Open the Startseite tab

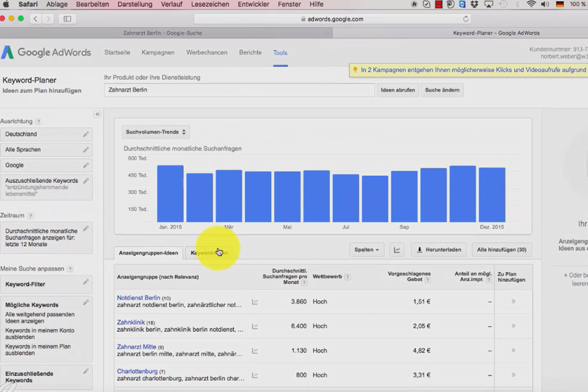click(117, 52)
